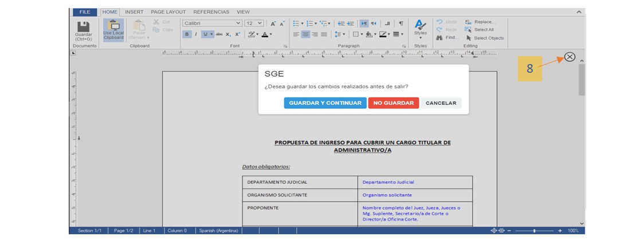Image resolution: width=644 pixels, height=244 pixels.
Task: Switch to the INSERT ribbon tab
Action: pyautogui.click(x=134, y=11)
